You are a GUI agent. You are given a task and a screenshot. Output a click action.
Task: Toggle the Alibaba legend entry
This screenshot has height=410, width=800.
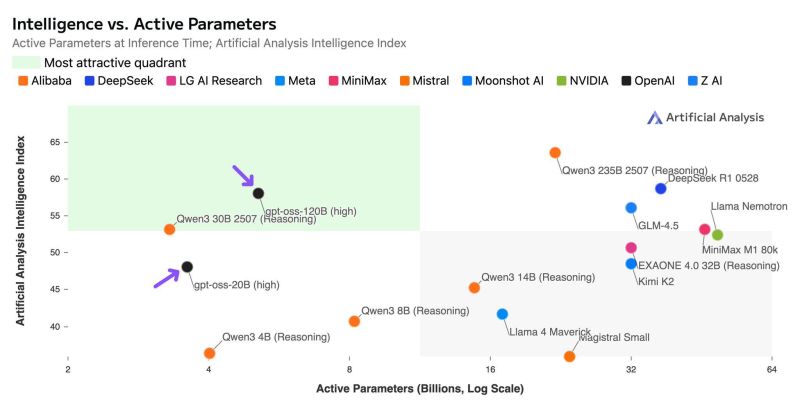click(44, 81)
